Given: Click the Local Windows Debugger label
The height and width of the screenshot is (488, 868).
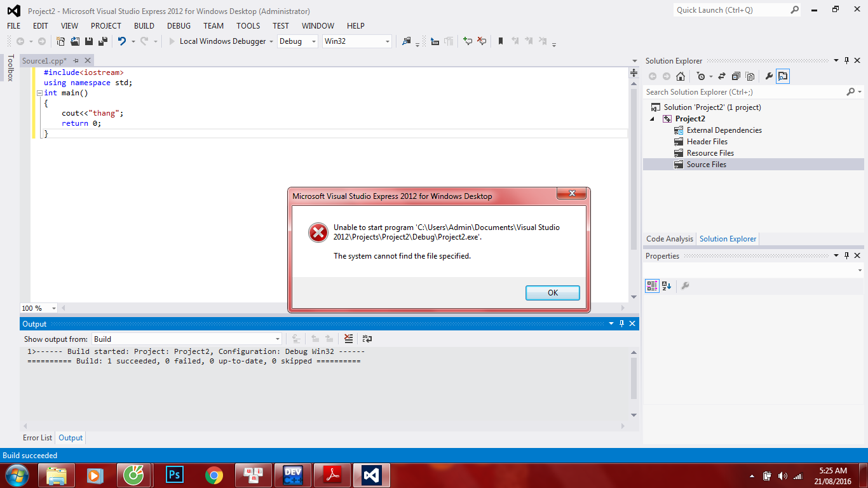Looking at the screenshot, I should click(x=222, y=41).
